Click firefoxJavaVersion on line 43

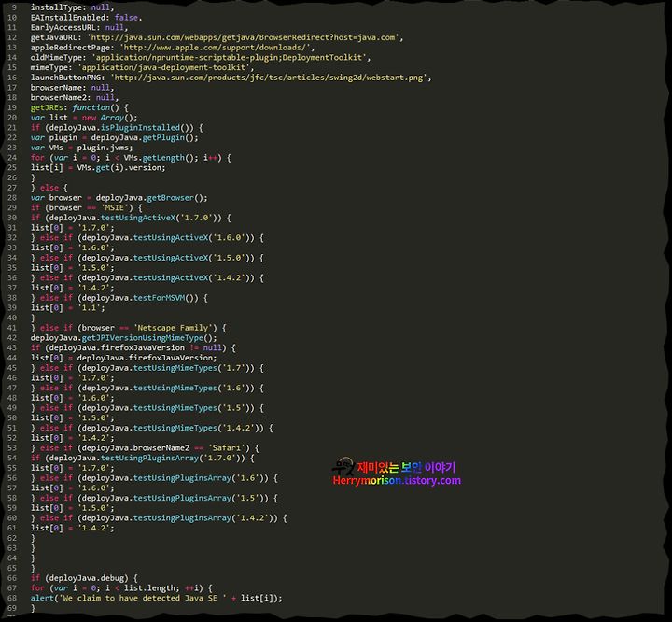[143, 348]
